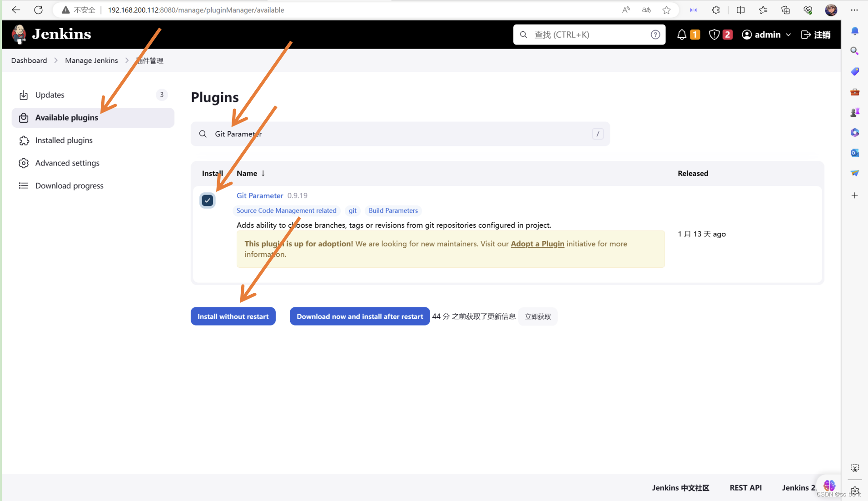Uncheck the Git Parameter install checkbox
Image resolution: width=868 pixels, height=501 pixels.
[x=208, y=200]
